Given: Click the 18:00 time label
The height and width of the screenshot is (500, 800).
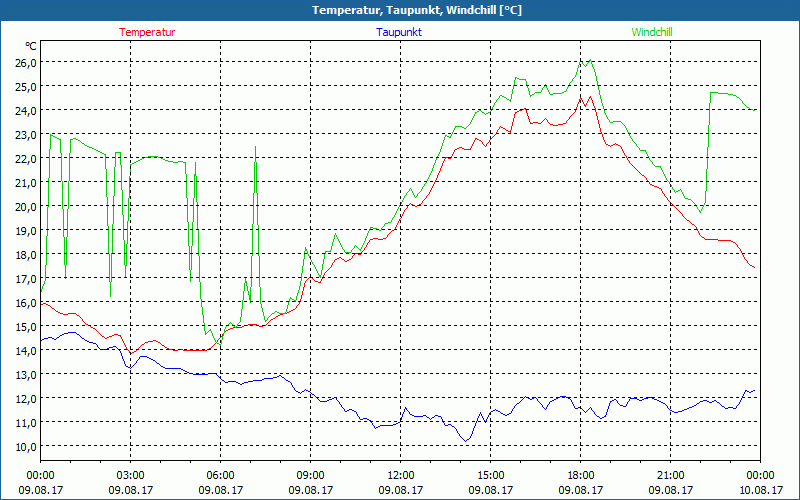Looking at the screenshot, I should 581,476.
